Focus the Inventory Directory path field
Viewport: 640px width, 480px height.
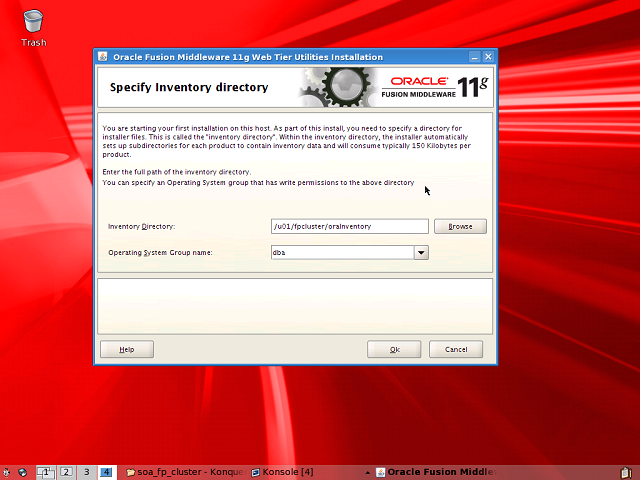coord(349,226)
